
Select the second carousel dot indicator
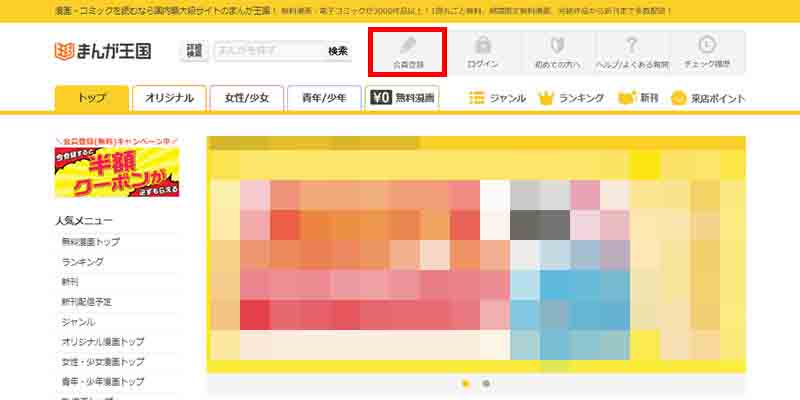coord(486,383)
